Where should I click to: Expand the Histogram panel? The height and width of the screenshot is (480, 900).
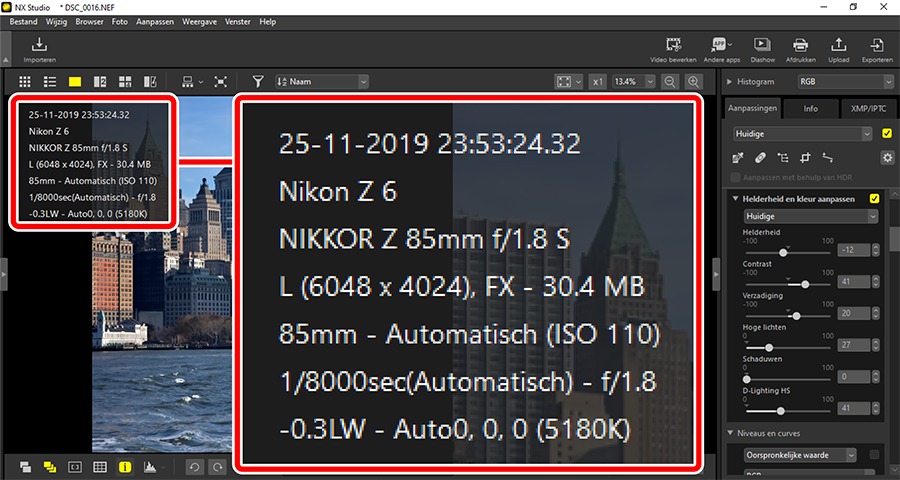[730, 82]
